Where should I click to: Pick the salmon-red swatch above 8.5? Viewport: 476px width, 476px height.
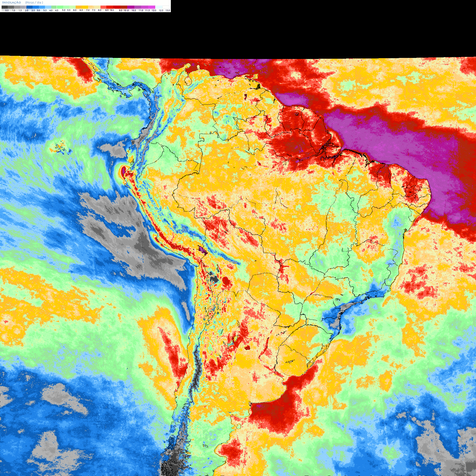pos(103,7)
